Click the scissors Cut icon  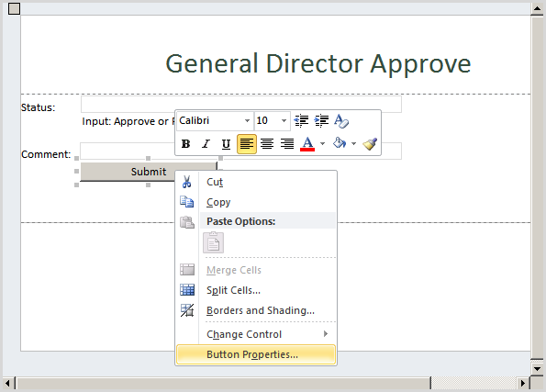pyautogui.click(x=186, y=182)
